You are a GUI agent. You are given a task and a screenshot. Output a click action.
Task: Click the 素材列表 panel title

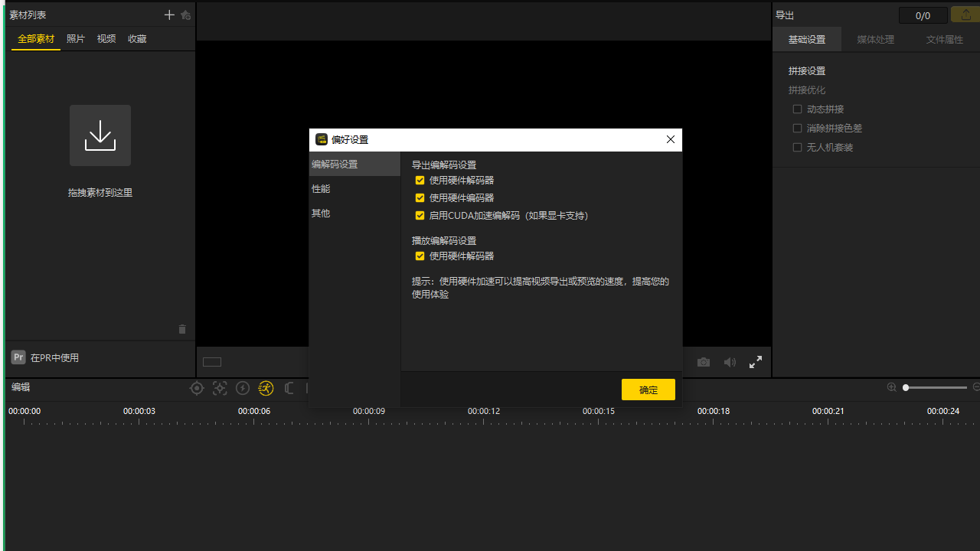point(28,15)
